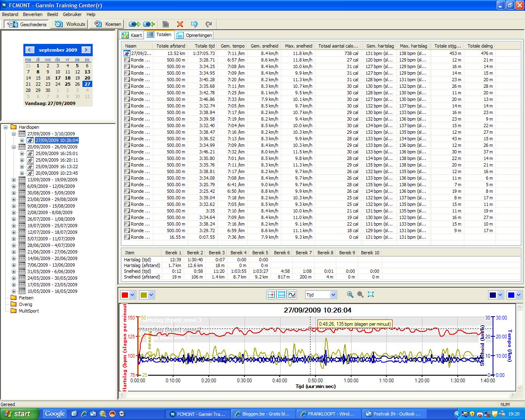Switch to the Kaart tab
This screenshot has width=525, height=420.
coord(132,35)
